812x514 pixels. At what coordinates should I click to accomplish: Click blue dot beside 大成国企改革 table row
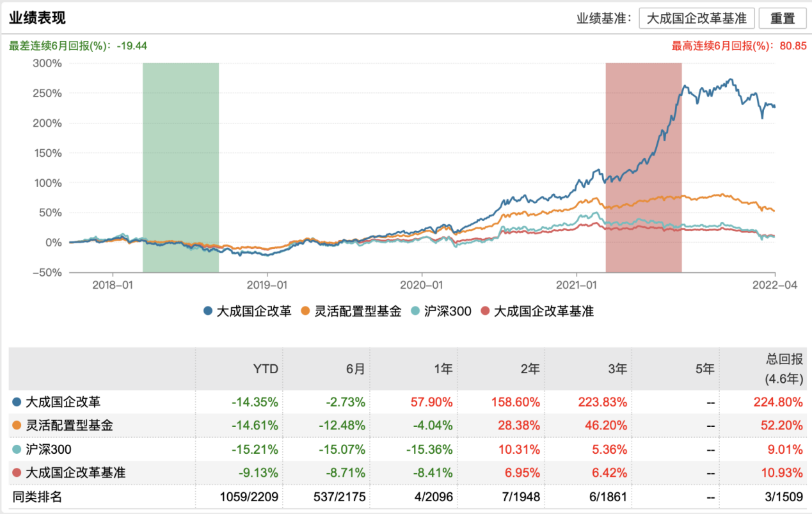(x=17, y=403)
